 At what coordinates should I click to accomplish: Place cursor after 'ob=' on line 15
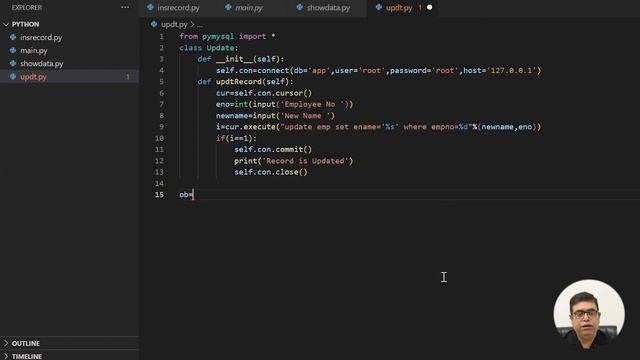pos(193,195)
